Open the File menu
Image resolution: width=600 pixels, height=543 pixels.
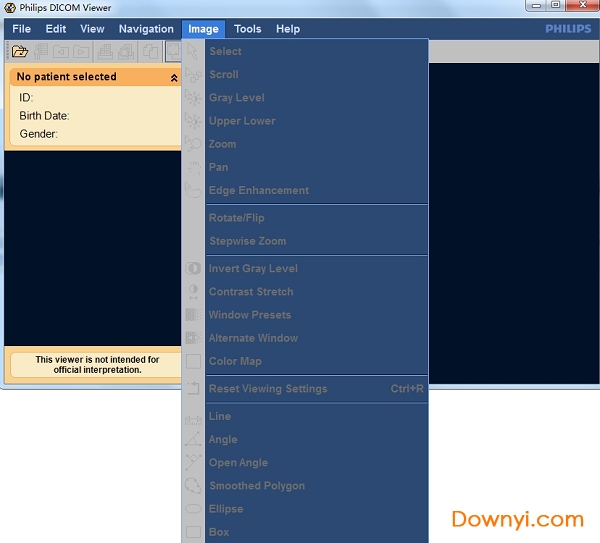click(21, 29)
